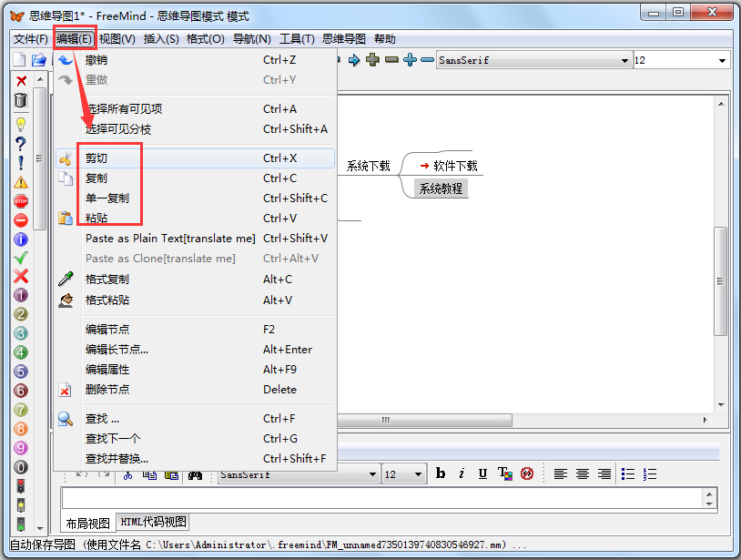Toggle italic in the note editor

(x=462, y=473)
